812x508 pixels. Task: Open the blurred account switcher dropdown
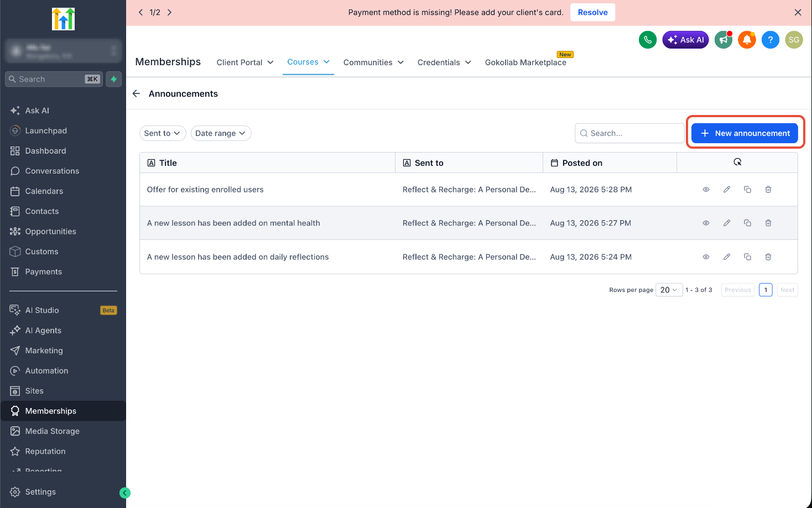(x=63, y=51)
